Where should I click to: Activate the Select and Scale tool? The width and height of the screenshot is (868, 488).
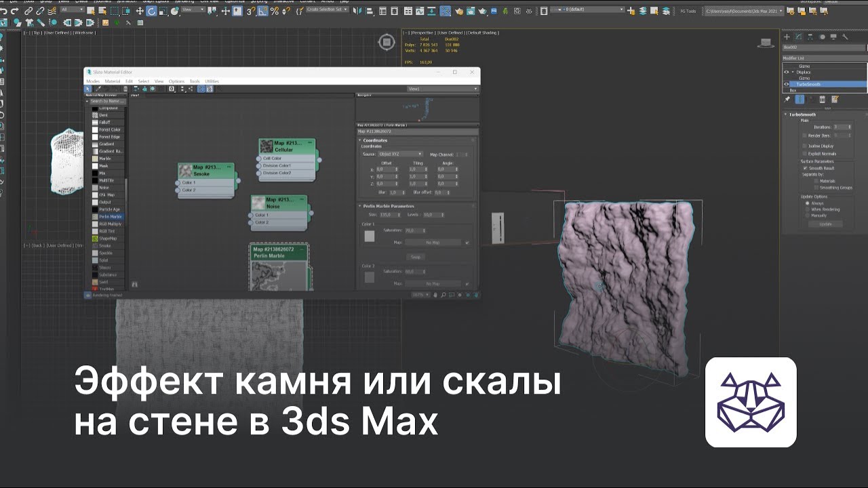(x=163, y=11)
